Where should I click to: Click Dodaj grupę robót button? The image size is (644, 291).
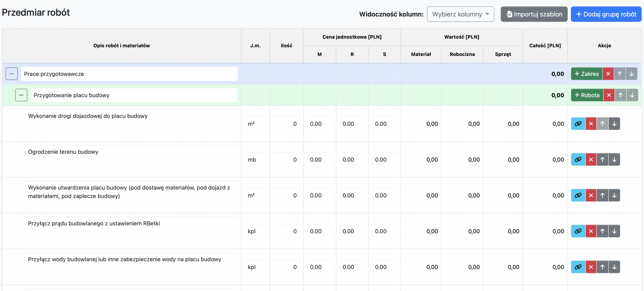[606, 14]
